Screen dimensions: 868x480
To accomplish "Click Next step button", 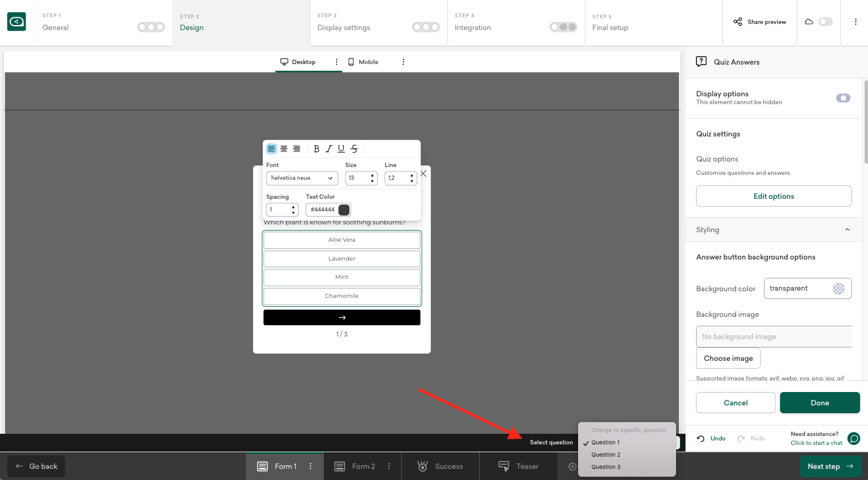I will (831, 467).
